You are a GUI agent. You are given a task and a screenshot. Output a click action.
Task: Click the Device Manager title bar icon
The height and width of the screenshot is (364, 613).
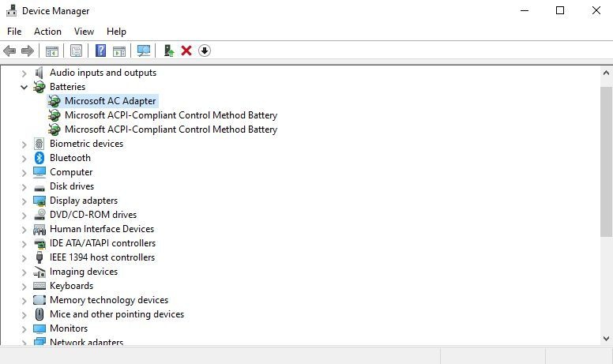[11, 10]
